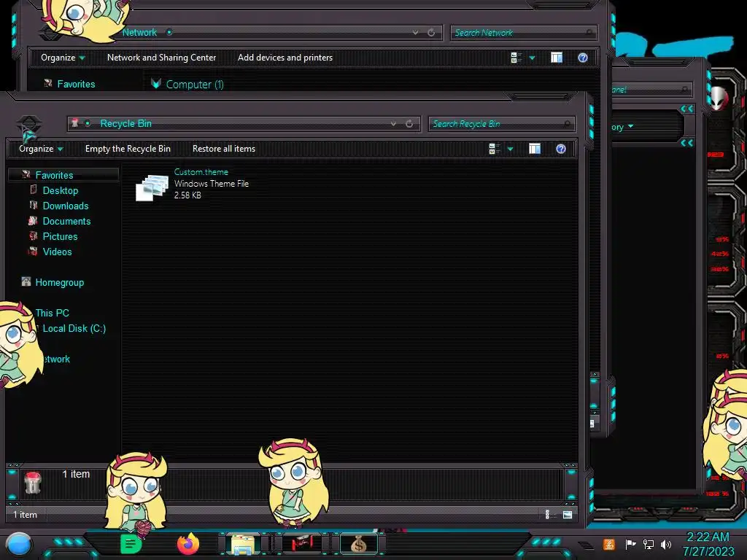The height and width of the screenshot is (560, 747).
Task: Expand Recycle Bin address bar history dropdown
Action: [x=393, y=124]
